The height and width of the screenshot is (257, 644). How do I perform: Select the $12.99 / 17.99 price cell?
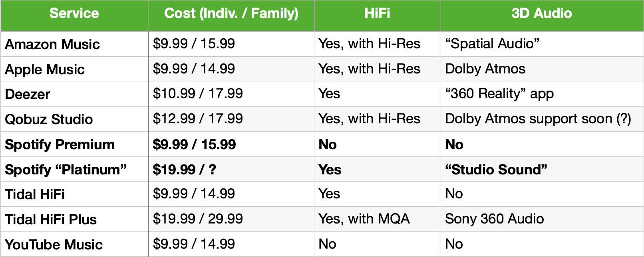coord(231,119)
